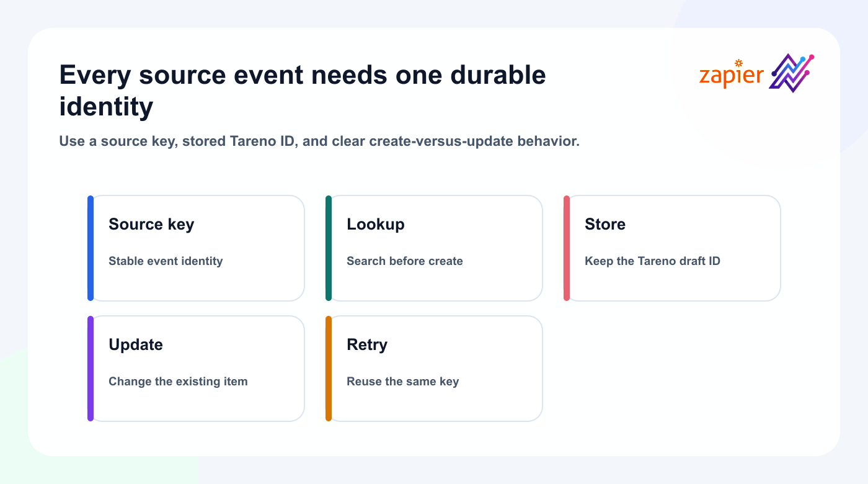Open the Store card

(x=672, y=248)
